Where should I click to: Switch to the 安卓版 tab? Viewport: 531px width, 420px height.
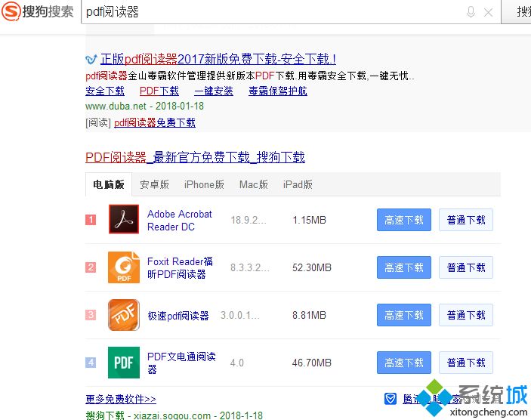(154, 184)
